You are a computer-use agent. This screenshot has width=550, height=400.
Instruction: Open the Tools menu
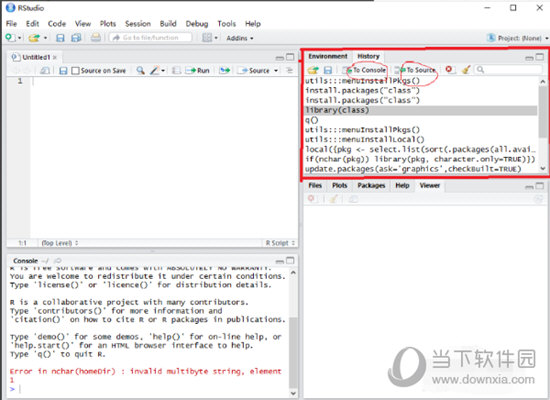coord(227,24)
